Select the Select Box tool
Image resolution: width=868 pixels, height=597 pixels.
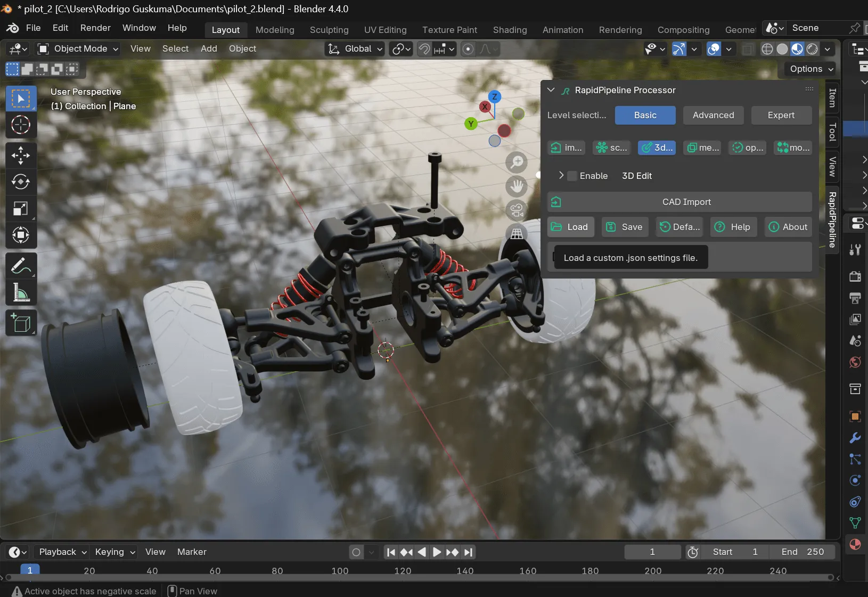[21, 99]
